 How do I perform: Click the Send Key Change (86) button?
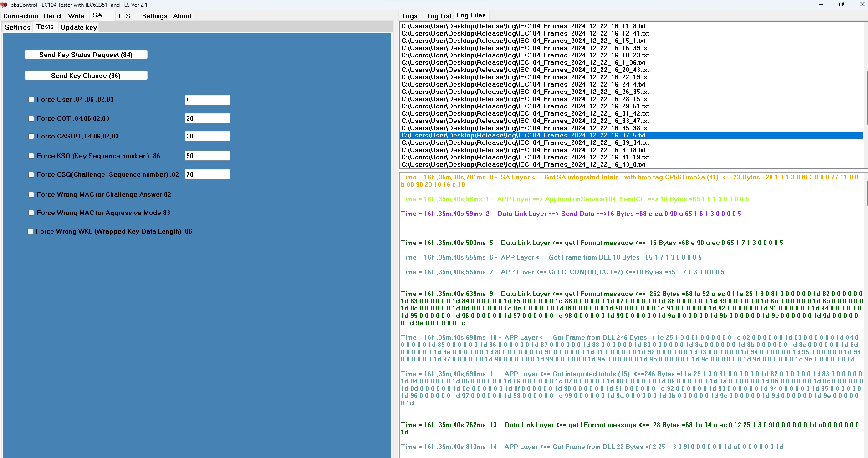86,75
